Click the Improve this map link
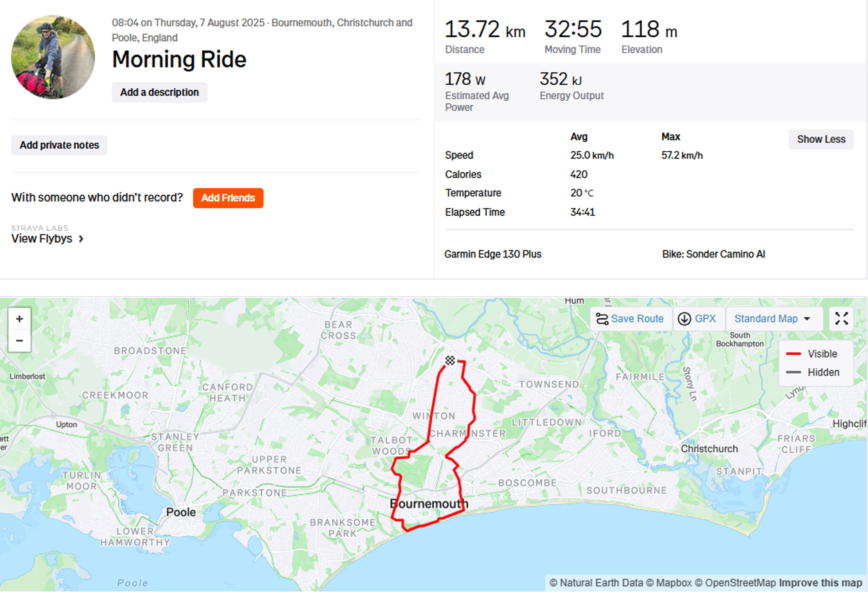 (820, 583)
